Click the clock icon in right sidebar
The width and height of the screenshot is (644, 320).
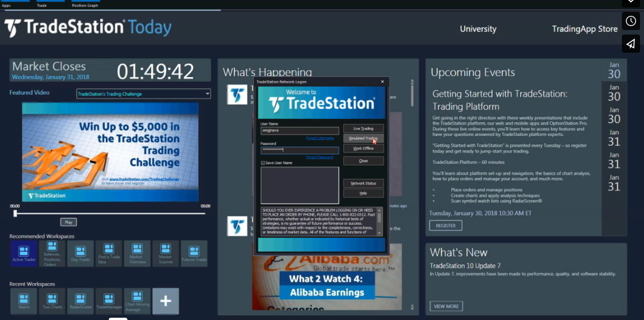coord(631,21)
